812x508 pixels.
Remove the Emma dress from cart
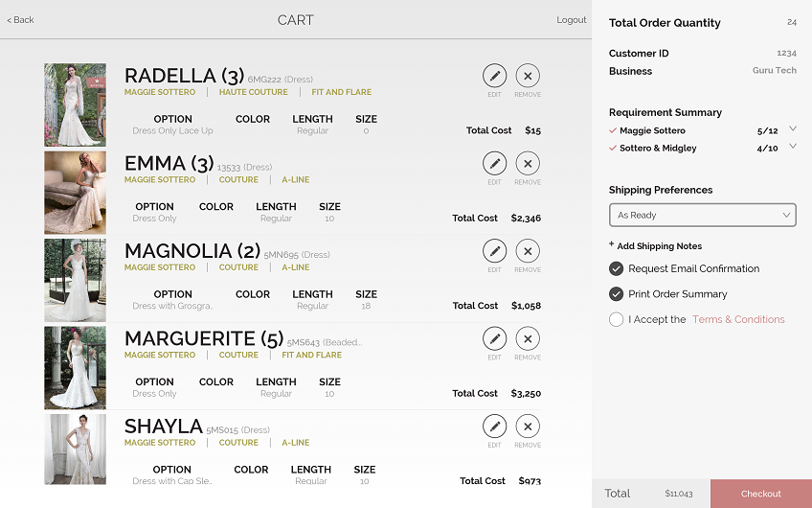(528, 163)
